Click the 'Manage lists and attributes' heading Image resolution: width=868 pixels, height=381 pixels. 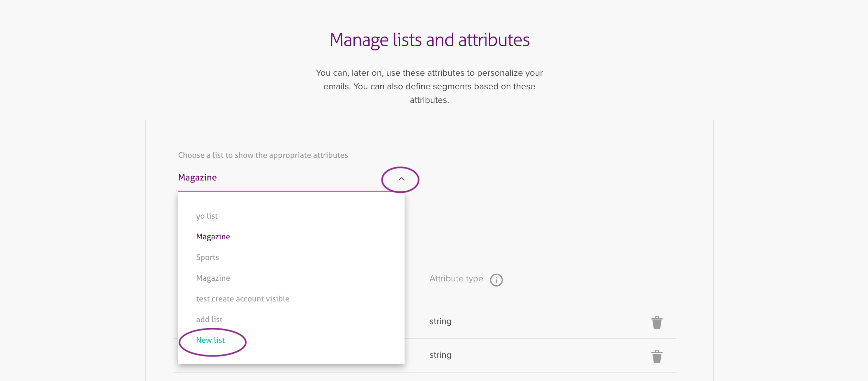tap(429, 40)
